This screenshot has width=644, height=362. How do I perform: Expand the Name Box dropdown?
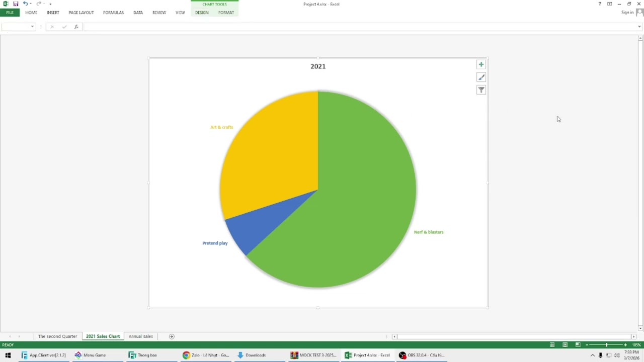[x=32, y=27]
